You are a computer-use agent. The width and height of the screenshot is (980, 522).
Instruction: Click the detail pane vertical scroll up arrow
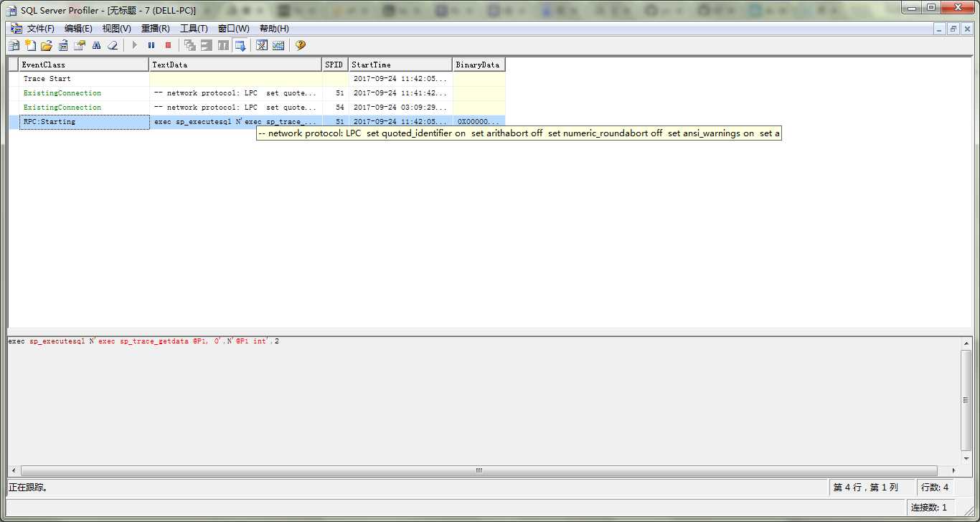pos(966,344)
